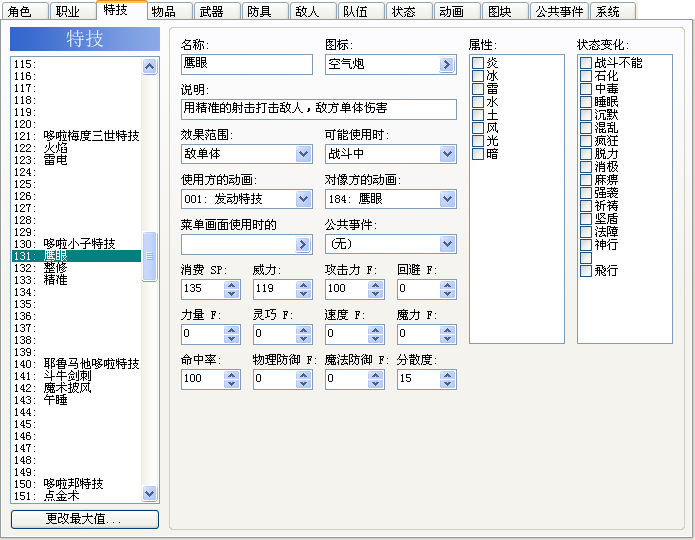Check the 战斗不能 state checkbox

click(586, 63)
